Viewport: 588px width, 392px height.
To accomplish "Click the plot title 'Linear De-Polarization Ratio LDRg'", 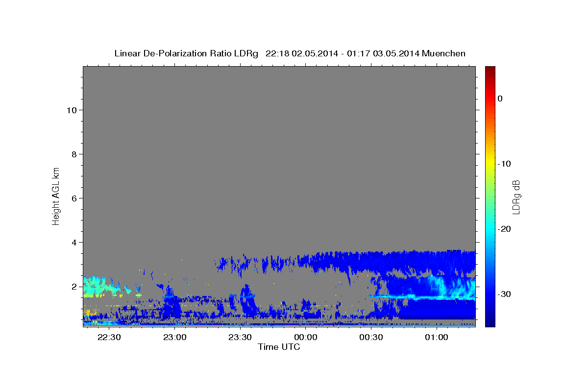I will pos(186,53).
